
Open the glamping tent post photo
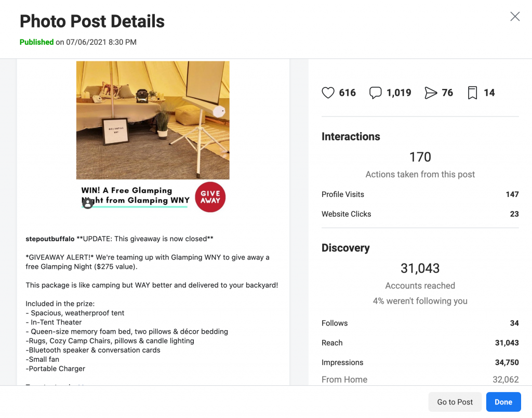point(153,120)
